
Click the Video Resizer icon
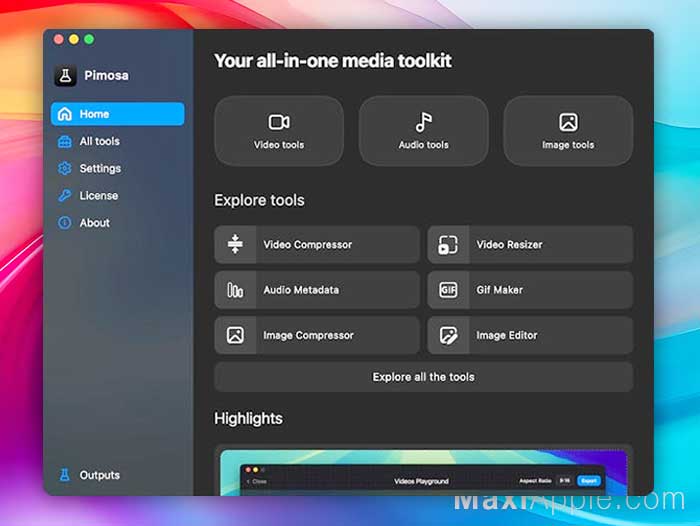(x=448, y=245)
